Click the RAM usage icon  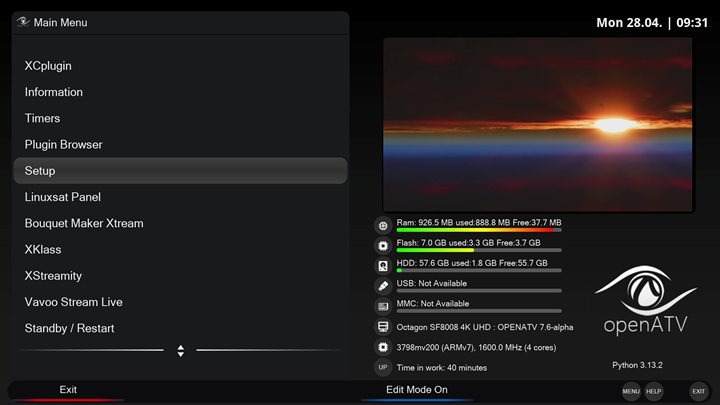(383, 225)
